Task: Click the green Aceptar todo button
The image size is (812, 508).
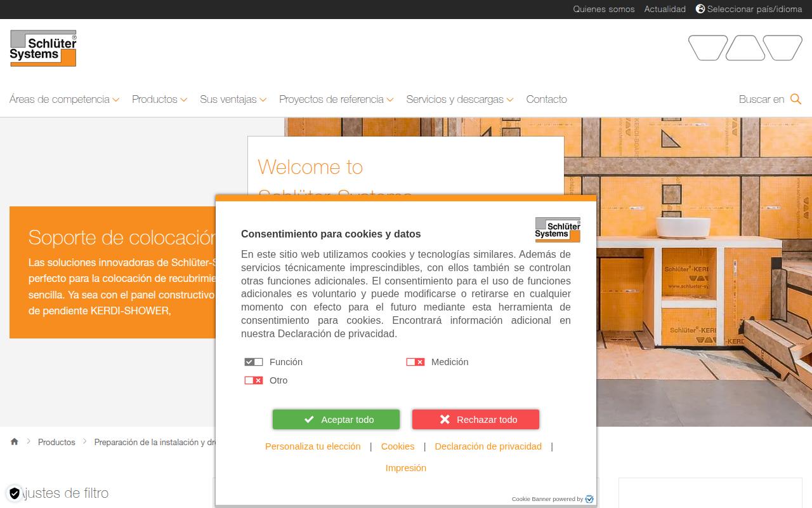Action: 336,419
